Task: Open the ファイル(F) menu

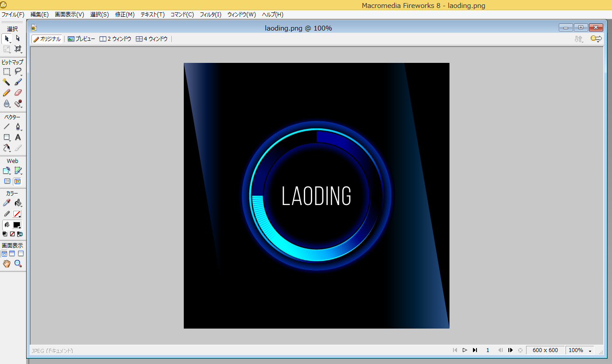Action: [13, 15]
